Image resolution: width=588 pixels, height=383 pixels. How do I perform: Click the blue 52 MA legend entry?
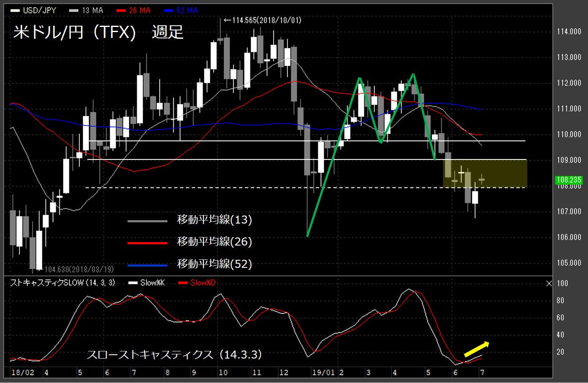click(182, 11)
